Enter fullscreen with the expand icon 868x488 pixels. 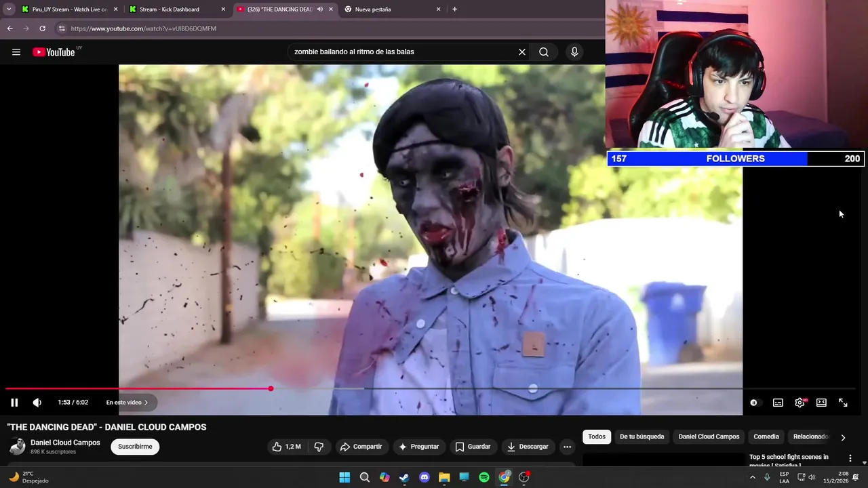point(843,403)
